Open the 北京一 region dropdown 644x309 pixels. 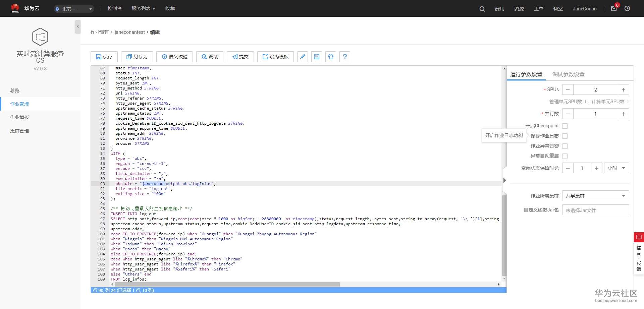pyautogui.click(x=74, y=9)
